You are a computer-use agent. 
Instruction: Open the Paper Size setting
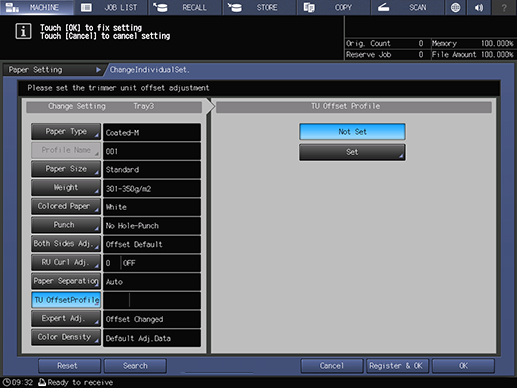(66, 169)
